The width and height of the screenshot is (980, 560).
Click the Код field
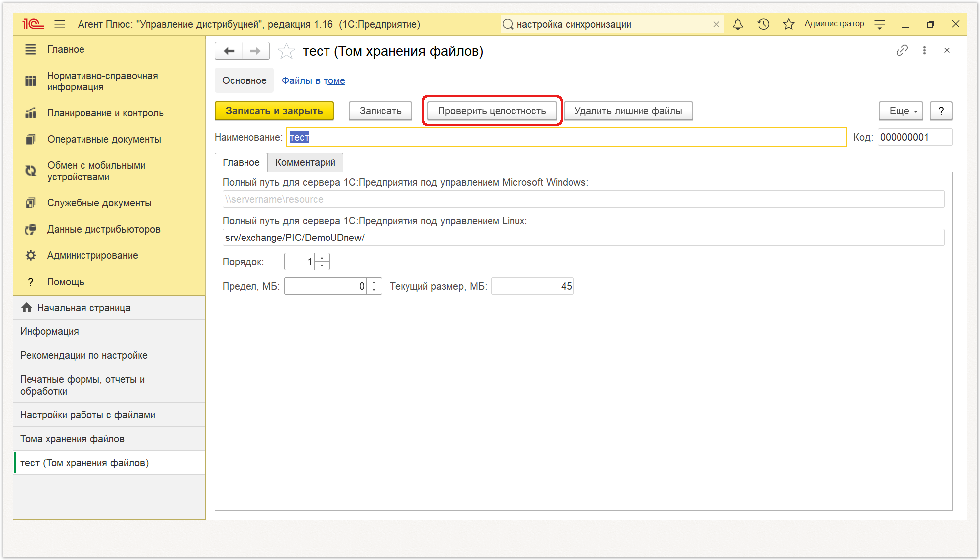click(x=915, y=137)
